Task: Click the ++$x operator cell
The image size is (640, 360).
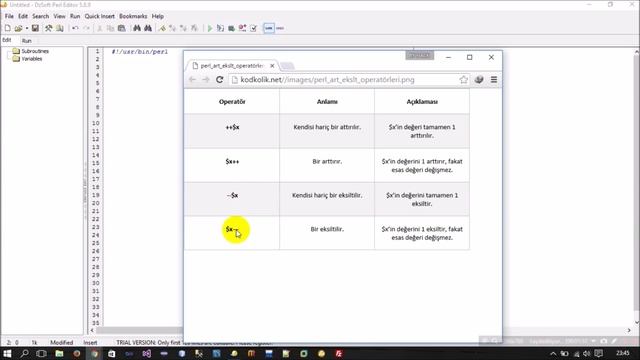Action: (x=232, y=131)
